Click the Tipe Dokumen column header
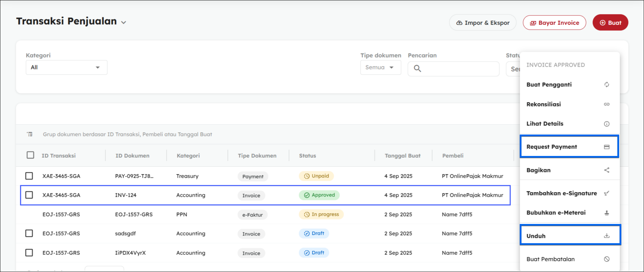The image size is (644, 272). 257,156
